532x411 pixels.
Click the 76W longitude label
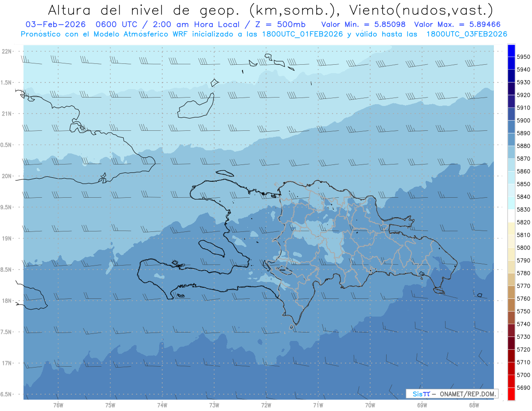[x=58, y=405]
